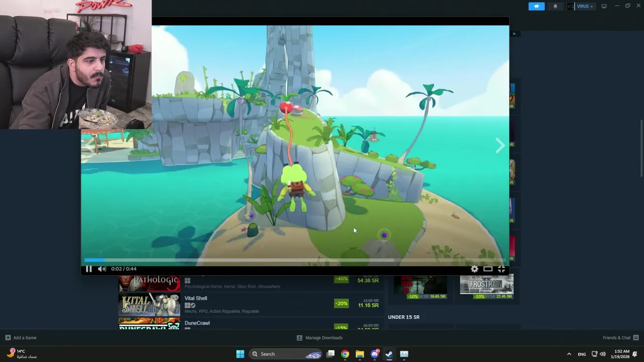Viewport: 644px width, 362px height.
Task: Click the Manage Downloads download icon
Action: pos(299,338)
